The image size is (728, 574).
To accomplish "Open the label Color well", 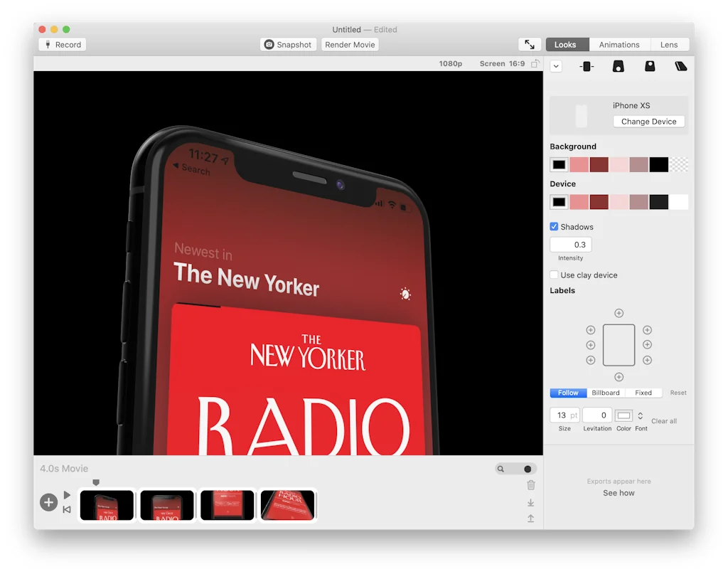I will (623, 415).
